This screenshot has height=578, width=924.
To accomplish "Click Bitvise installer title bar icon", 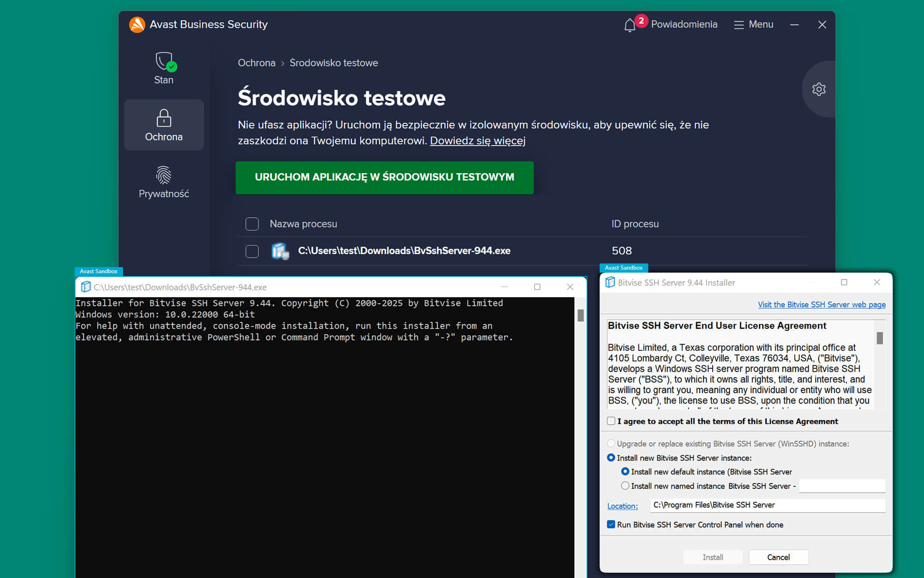I will [610, 282].
